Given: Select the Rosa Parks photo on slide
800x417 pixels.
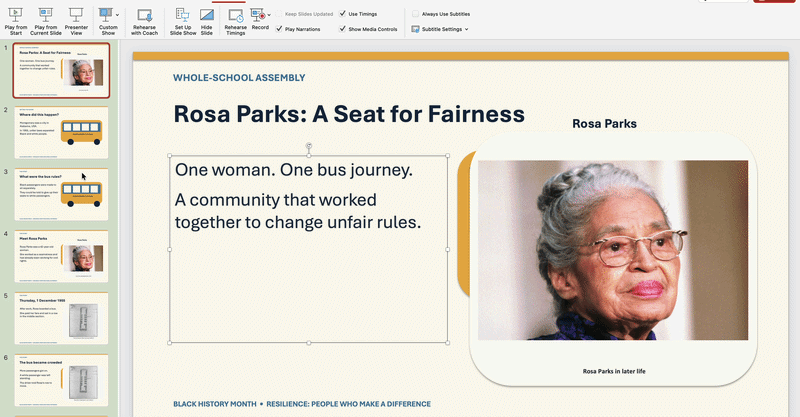Looking at the screenshot, I should click(x=613, y=250).
